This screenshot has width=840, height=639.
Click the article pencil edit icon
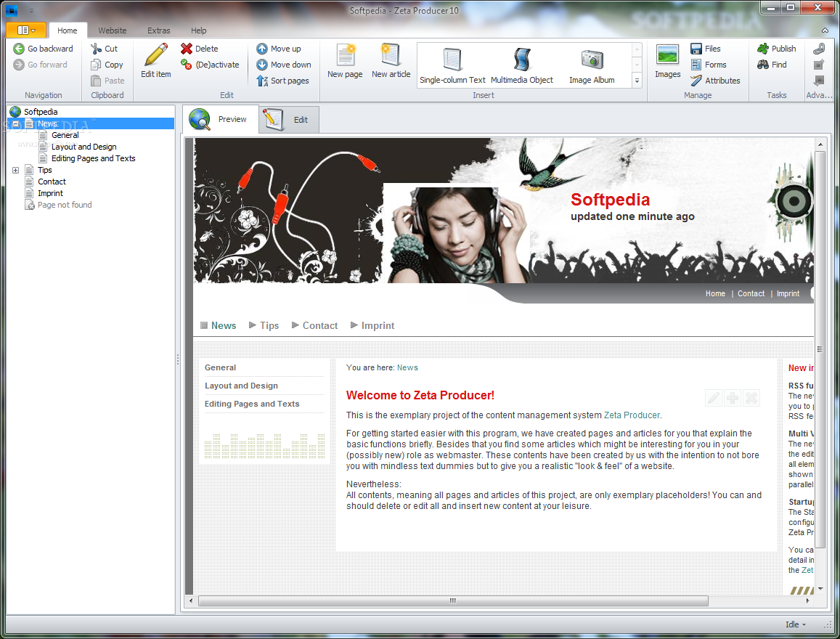point(714,398)
